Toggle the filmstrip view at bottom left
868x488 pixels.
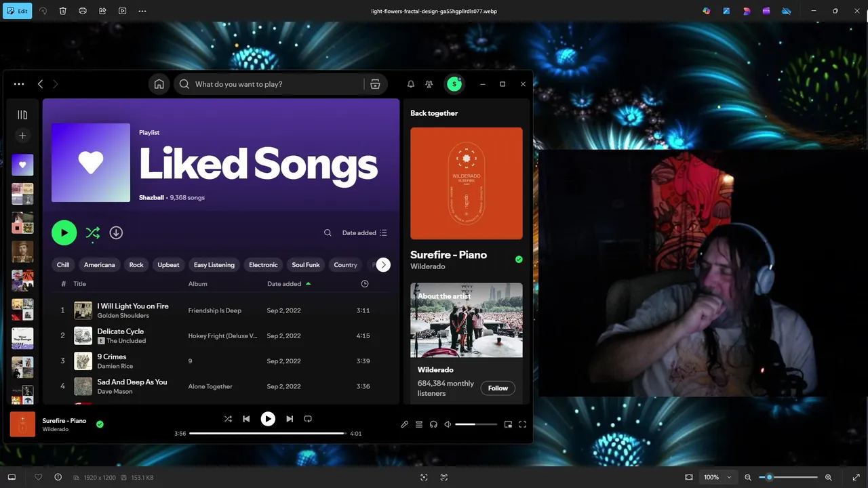pos(12,477)
